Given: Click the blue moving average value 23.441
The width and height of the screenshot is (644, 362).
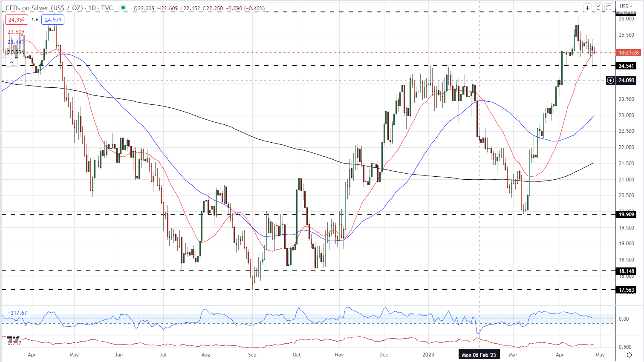Looking at the screenshot, I should pyautogui.click(x=16, y=42).
